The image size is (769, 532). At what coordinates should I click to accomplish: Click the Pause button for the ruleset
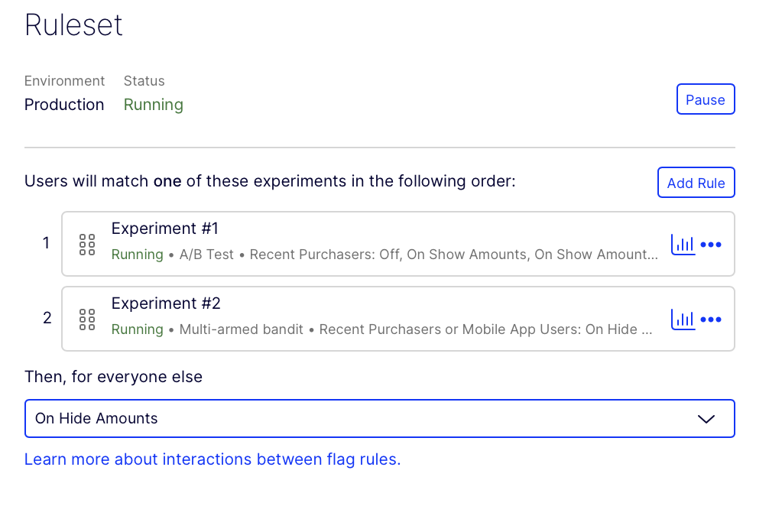pos(705,99)
